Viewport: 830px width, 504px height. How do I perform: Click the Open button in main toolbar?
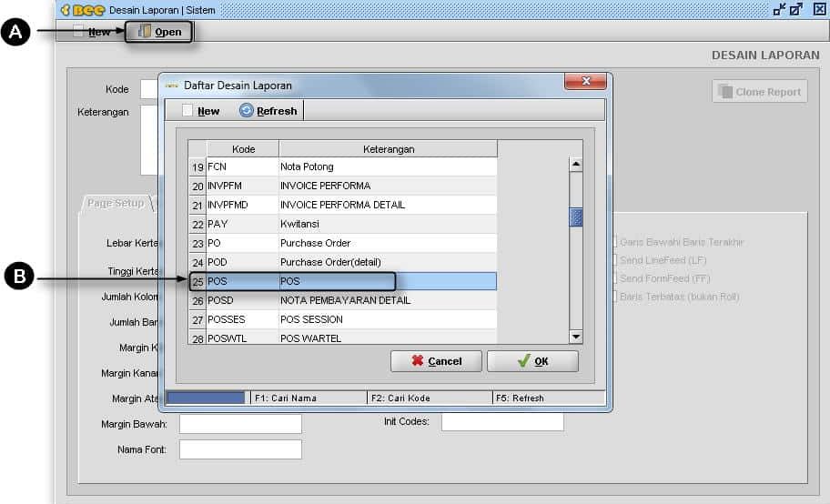point(159,32)
